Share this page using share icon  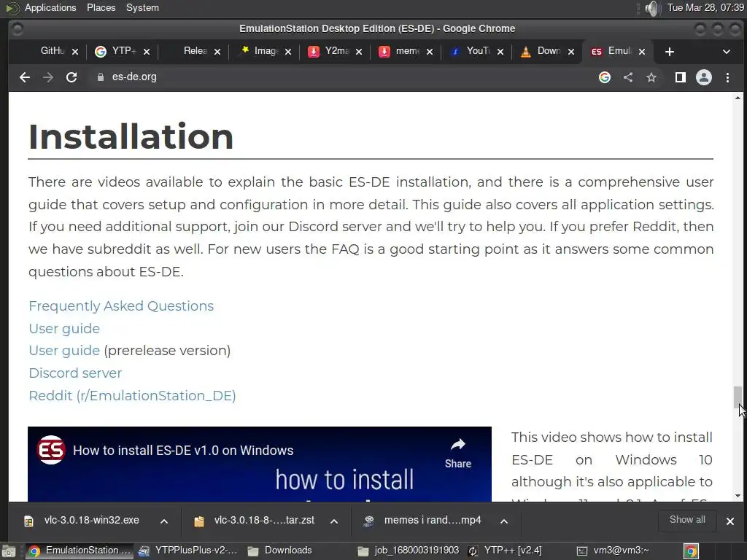pos(628,77)
